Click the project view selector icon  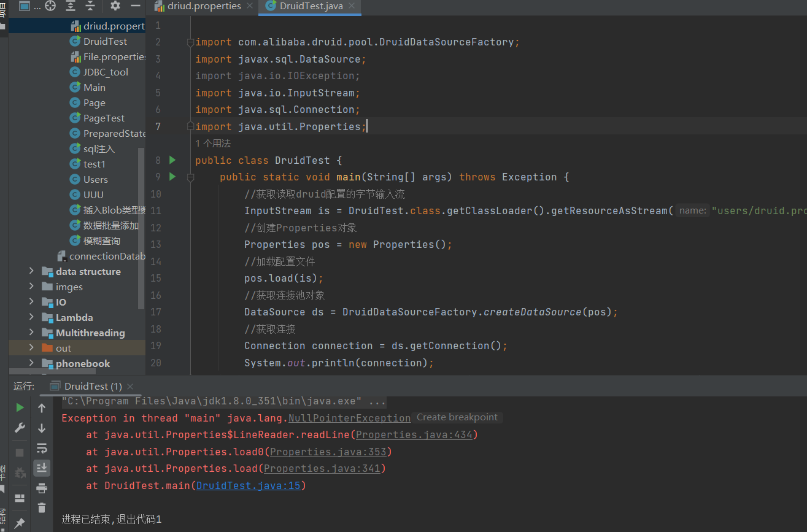(24, 6)
